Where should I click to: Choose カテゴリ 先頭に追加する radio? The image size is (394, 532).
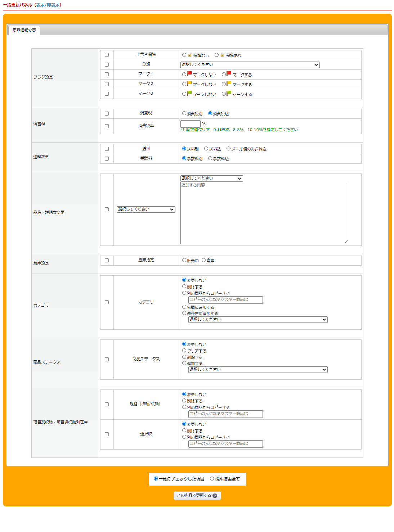click(x=184, y=307)
